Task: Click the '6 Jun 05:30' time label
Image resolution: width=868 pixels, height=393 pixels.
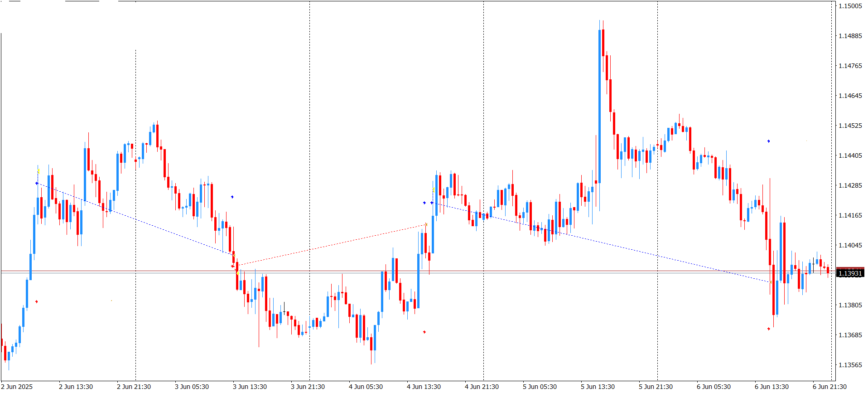Action: click(714, 387)
